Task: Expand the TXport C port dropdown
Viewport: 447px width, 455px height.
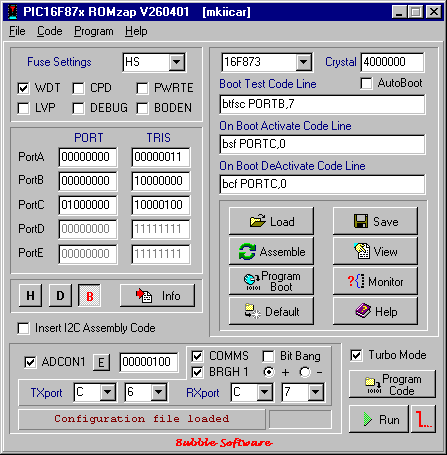Action: tap(108, 392)
